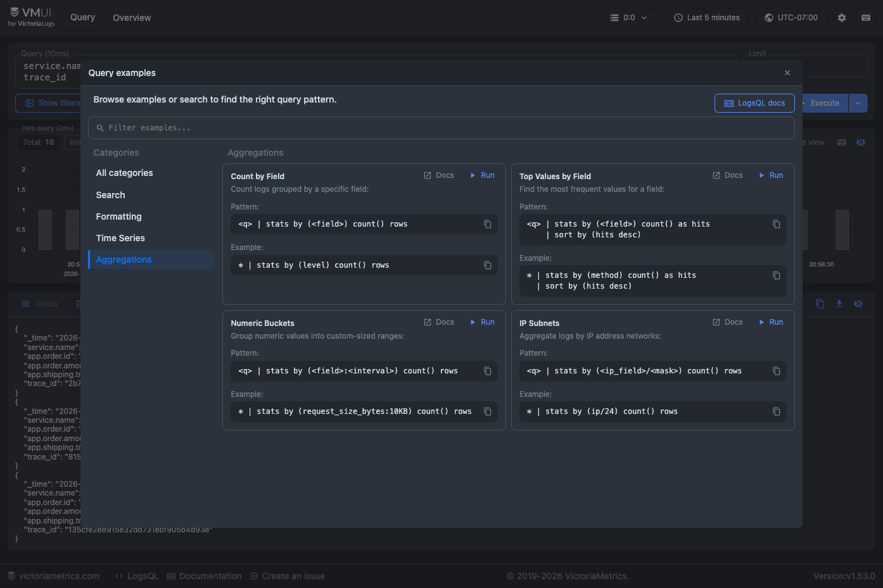This screenshot has width=883, height=588.
Task: Copy the level count example query
Action: tap(488, 265)
